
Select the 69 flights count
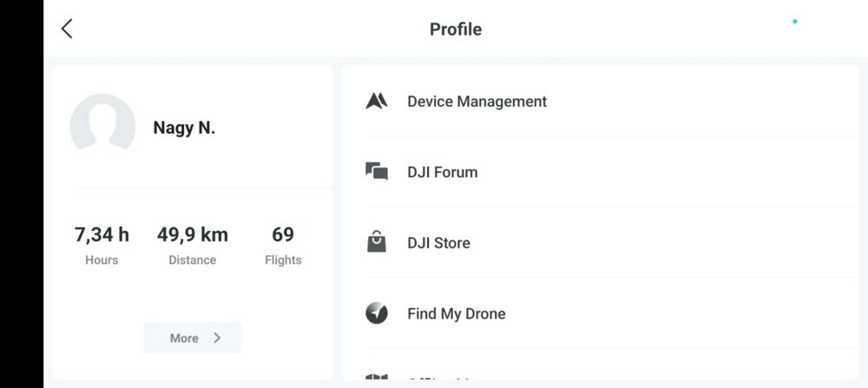tap(283, 234)
